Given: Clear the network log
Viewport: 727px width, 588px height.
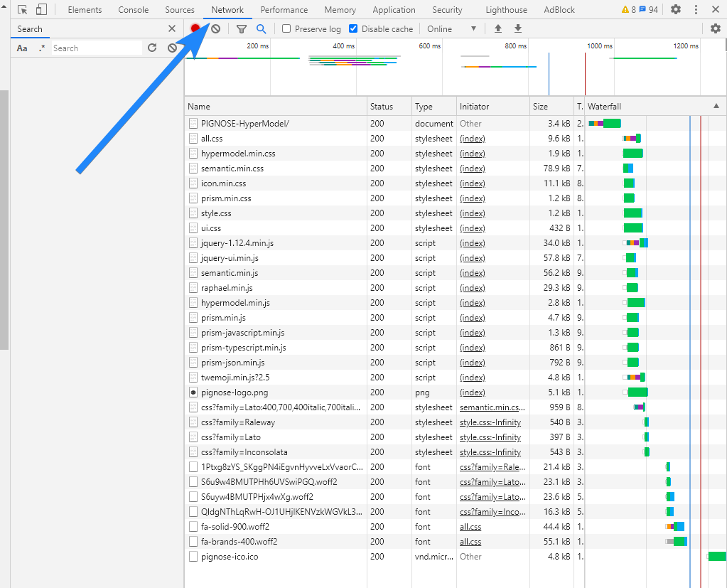Looking at the screenshot, I should click(215, 28).
